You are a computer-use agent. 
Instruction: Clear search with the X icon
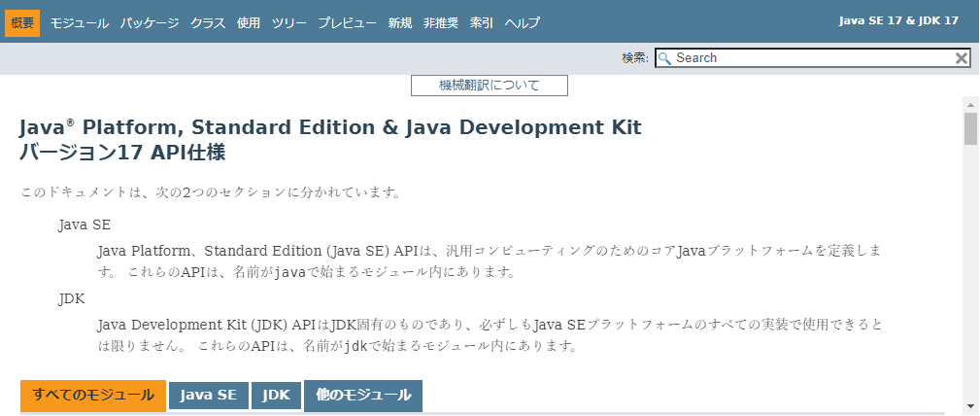(962, 58)
